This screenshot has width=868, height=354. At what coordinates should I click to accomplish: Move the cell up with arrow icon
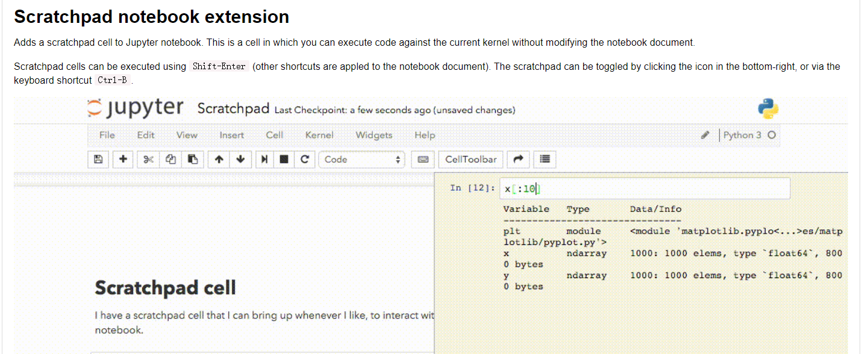click(219, 160)
